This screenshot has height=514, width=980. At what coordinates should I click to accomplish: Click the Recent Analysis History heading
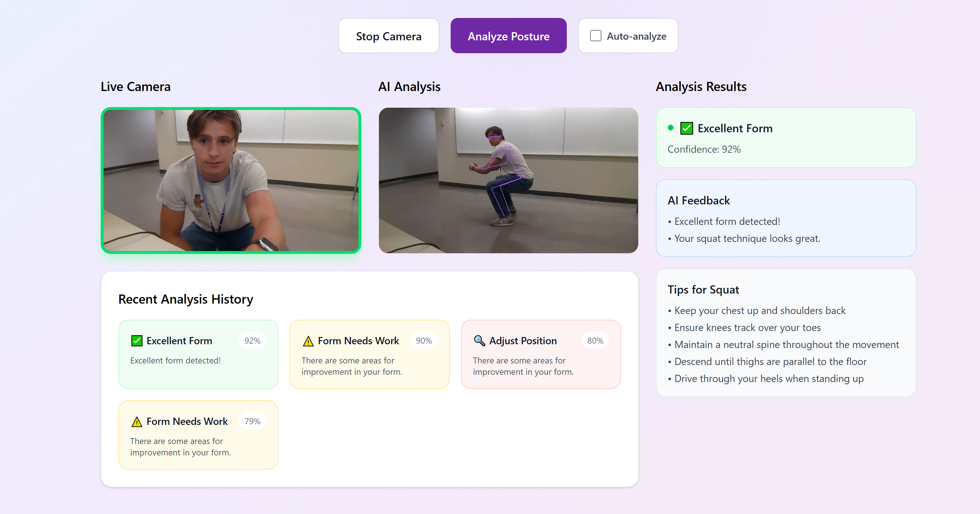tap(186, 299)
